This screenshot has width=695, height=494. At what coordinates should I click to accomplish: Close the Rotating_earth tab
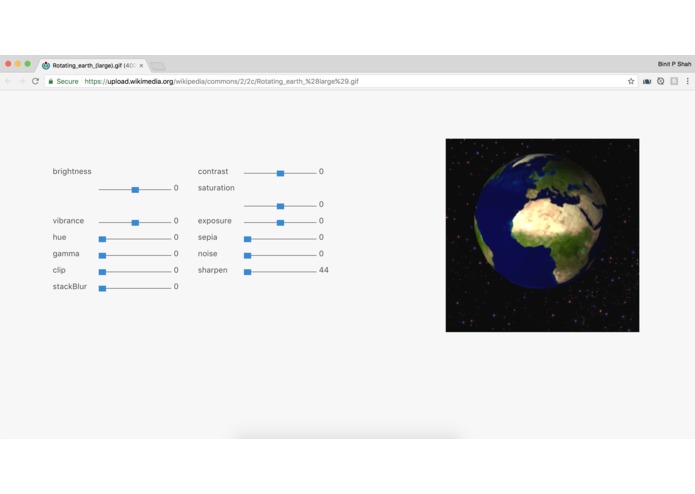141,66
